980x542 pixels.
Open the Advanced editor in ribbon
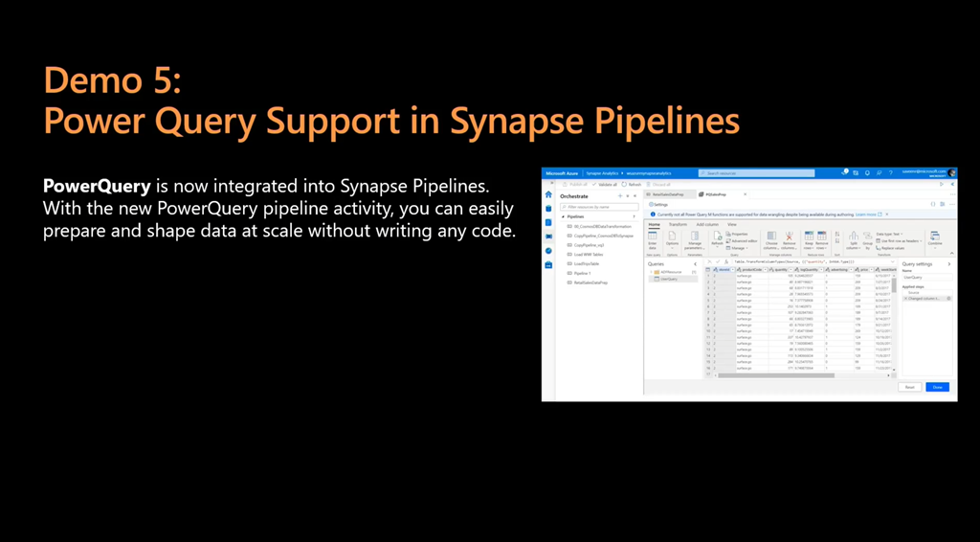pyautogui.click(x=742, y=240)
